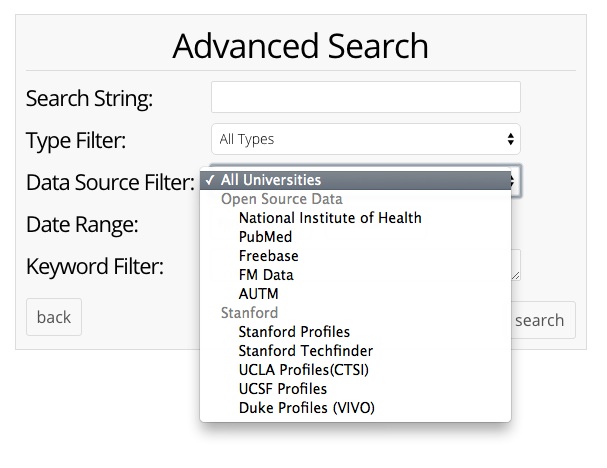Screen dimensions: 607x468
Task: Click the Keyword Filter label
Action: (x=95, y=266)
